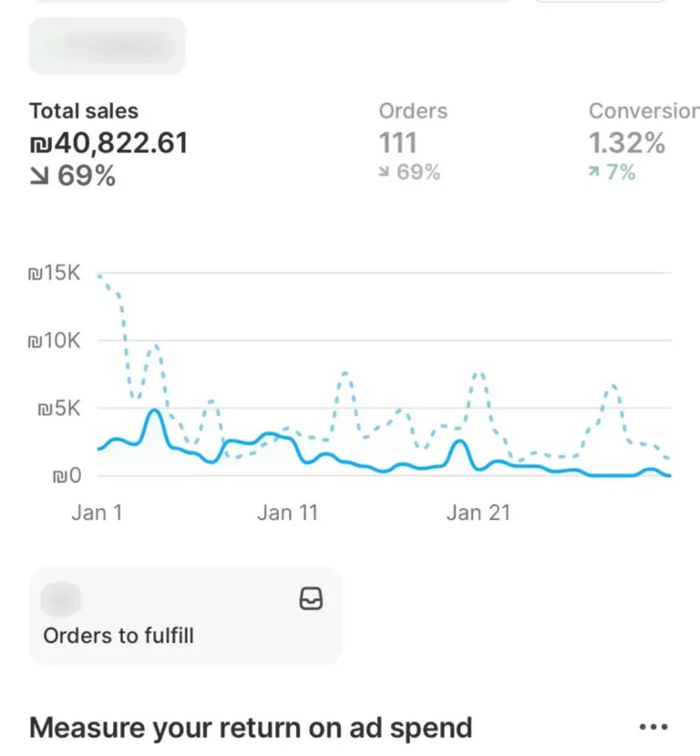Click the blurred store name pill

coord(108,46)
